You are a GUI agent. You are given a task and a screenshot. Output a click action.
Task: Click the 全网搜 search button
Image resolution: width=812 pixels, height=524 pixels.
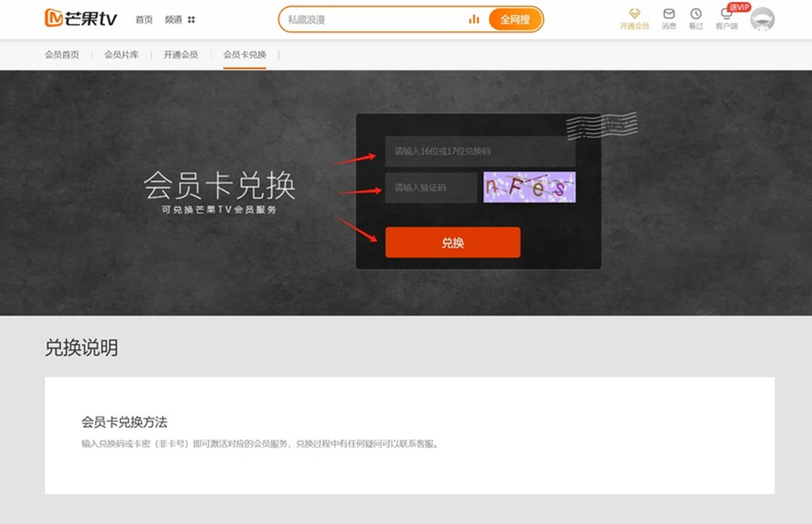pyautogui.click(x=516, y=20)
